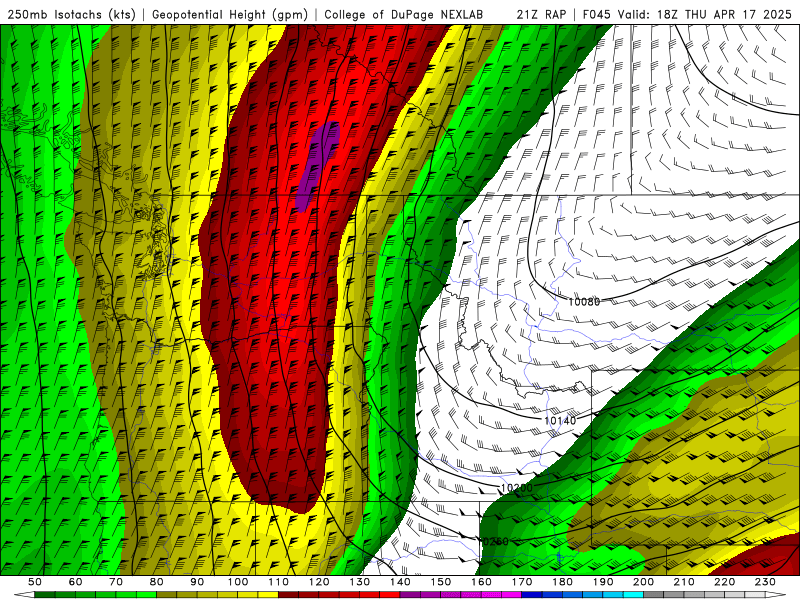Click the 10260 height contour label
Screen dimensions: 800x600
(x=494, y=541)
